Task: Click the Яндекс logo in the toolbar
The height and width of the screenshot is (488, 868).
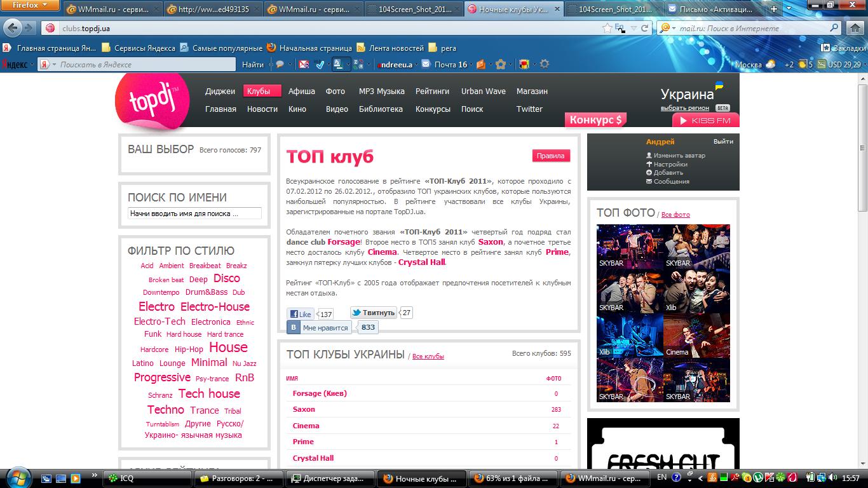Action: click(x=15, y=64)
